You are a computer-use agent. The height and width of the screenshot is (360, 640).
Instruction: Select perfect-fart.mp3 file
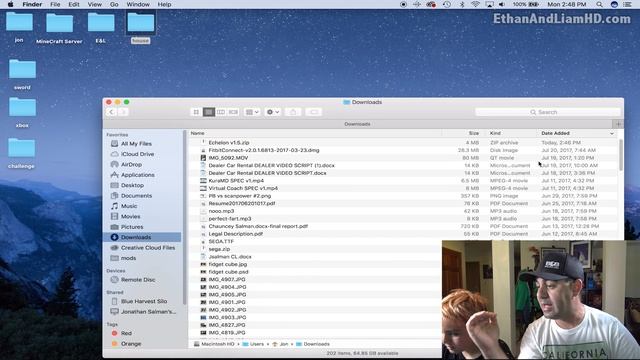pos(230,219)
